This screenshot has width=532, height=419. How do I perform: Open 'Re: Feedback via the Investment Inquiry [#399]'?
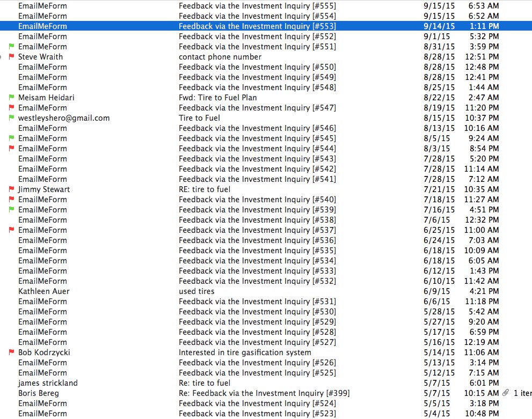coord(264,393)
